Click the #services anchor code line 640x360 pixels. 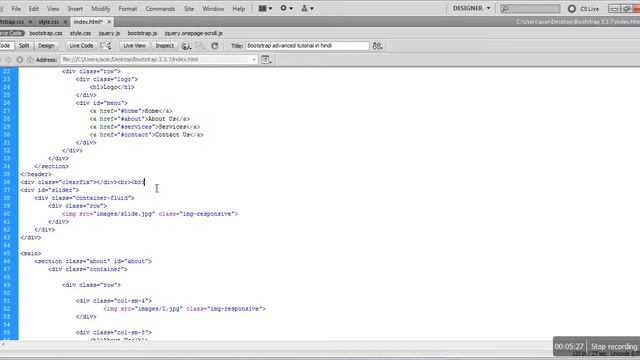click(145, 127)
